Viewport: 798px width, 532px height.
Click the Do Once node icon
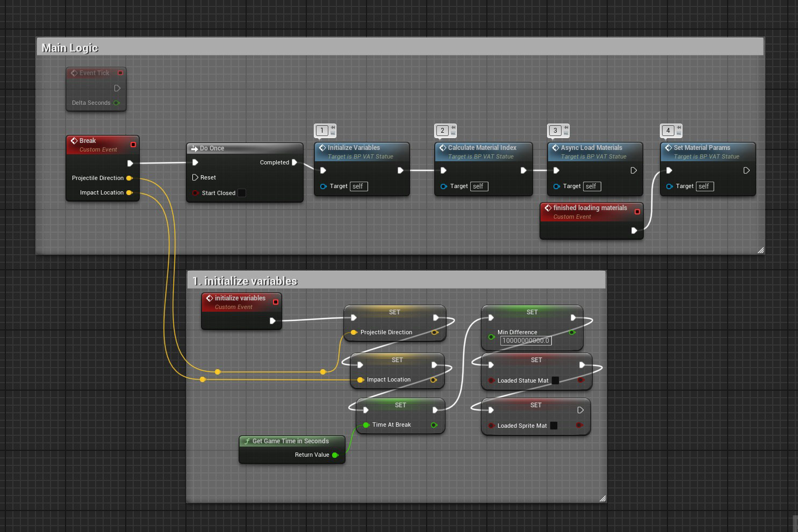[195, 148]
